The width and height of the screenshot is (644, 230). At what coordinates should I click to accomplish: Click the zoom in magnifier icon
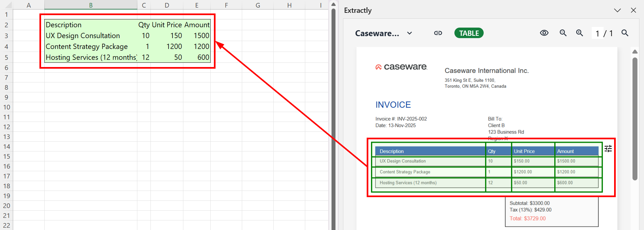580,33
